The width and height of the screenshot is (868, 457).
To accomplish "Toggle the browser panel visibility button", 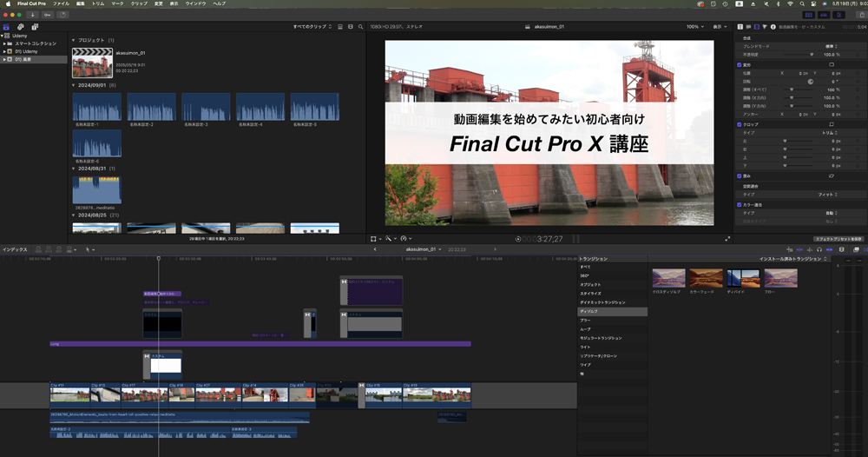I will click(x=809, y=15).
